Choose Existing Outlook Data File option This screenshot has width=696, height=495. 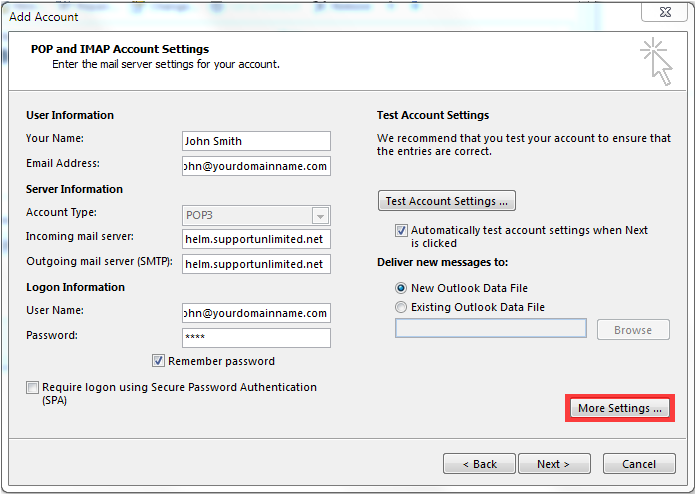coord(401,307)
